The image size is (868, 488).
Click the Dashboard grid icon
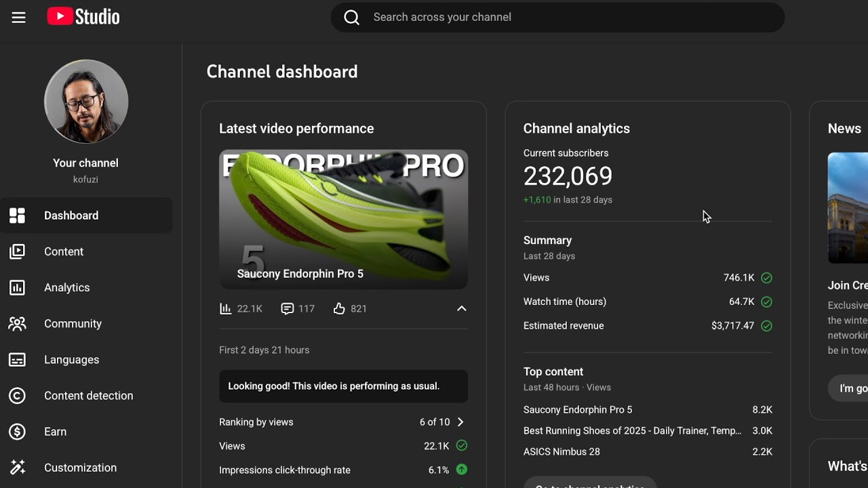18,216
